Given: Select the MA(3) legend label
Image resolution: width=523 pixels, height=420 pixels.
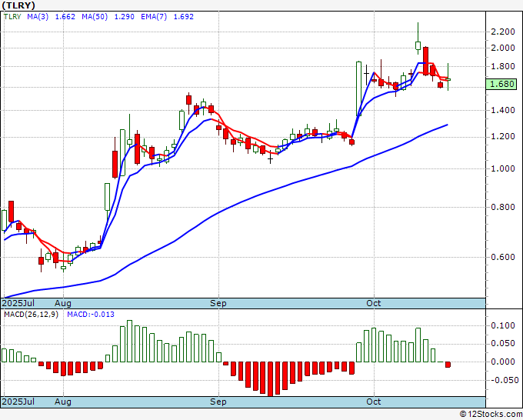Looking at the screenshot, I should coord(38,17).
